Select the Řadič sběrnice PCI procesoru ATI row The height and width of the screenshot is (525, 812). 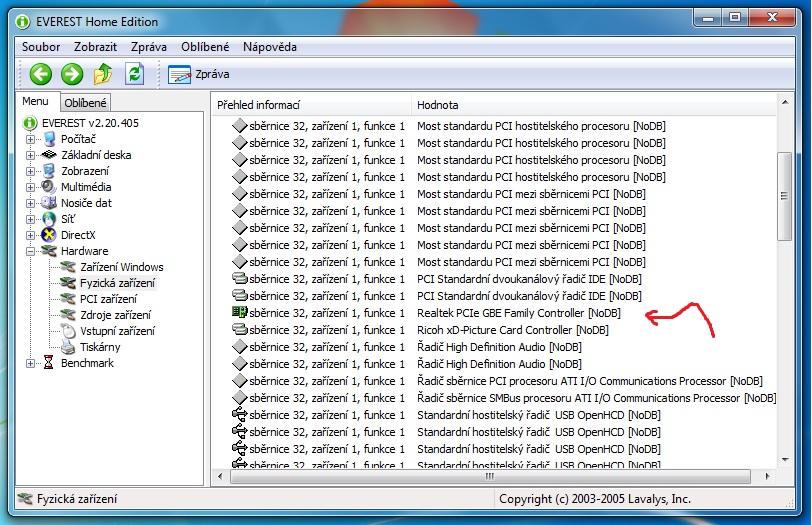(x=495, y=381)
